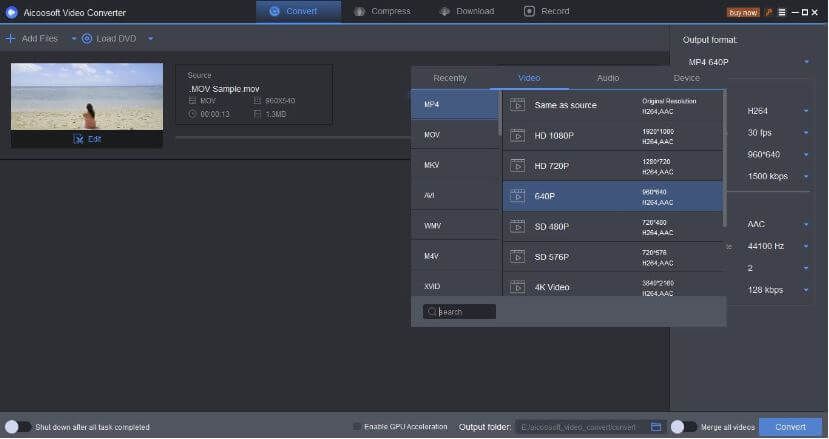
Task: Click the Same as source preset icon
Action: coord(517,105)
